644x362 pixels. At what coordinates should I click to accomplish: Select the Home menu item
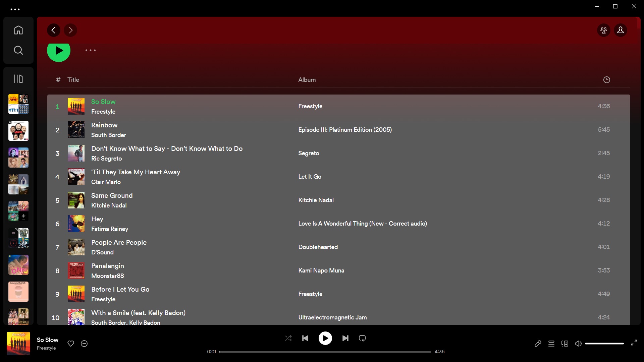pyautogui.click(x=18, y=29)
